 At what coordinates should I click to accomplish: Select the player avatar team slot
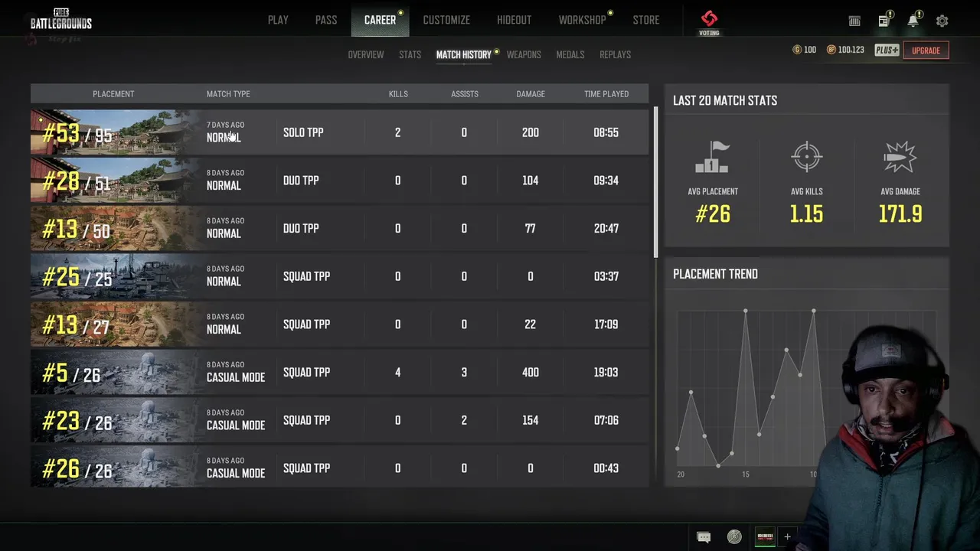765,537
